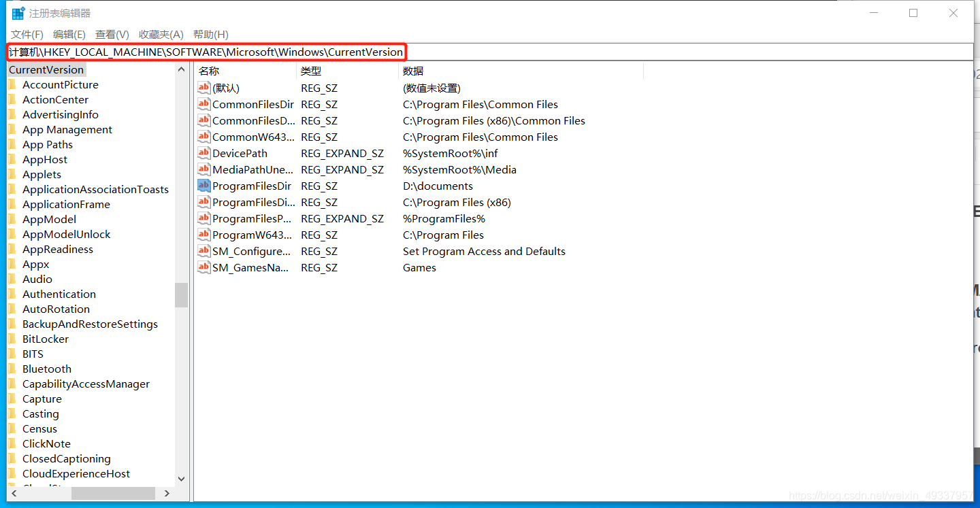Select the ClosedCaptioning key
Image resolution: width=980 pixels, height=508 pixels.
67,458
